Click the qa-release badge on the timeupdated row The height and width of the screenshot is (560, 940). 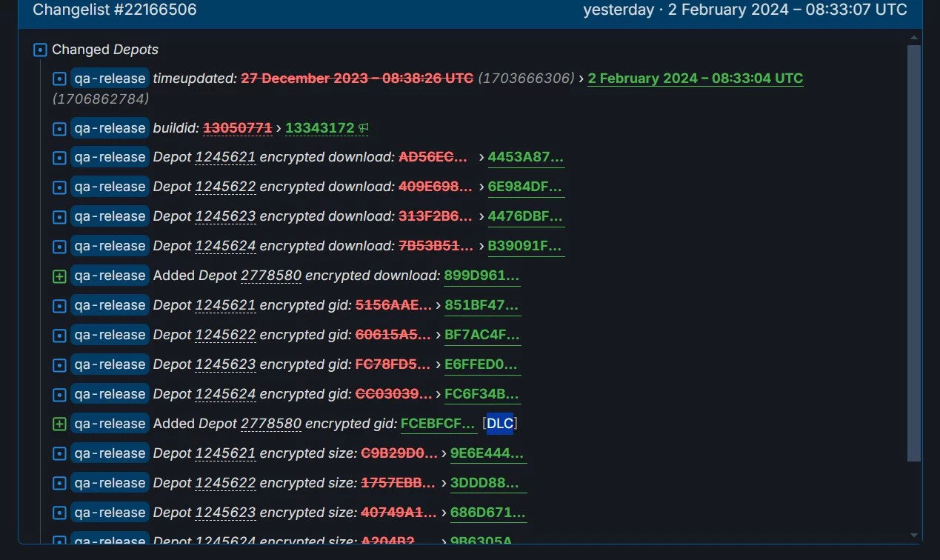[x=110, y=78]
